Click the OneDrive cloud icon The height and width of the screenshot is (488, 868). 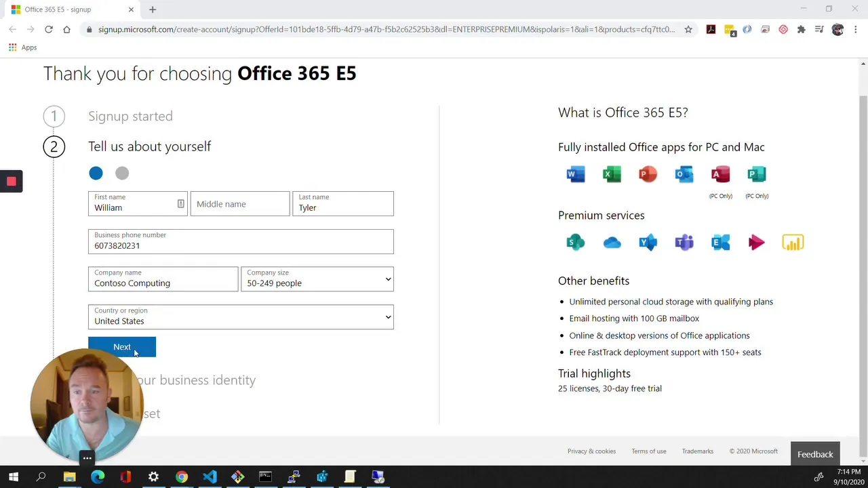pyautogui.click(x=612, y=242)
